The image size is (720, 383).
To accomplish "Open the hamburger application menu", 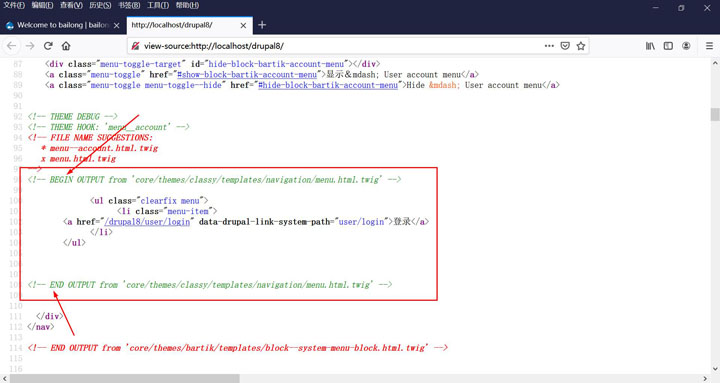I will [709, 46].
